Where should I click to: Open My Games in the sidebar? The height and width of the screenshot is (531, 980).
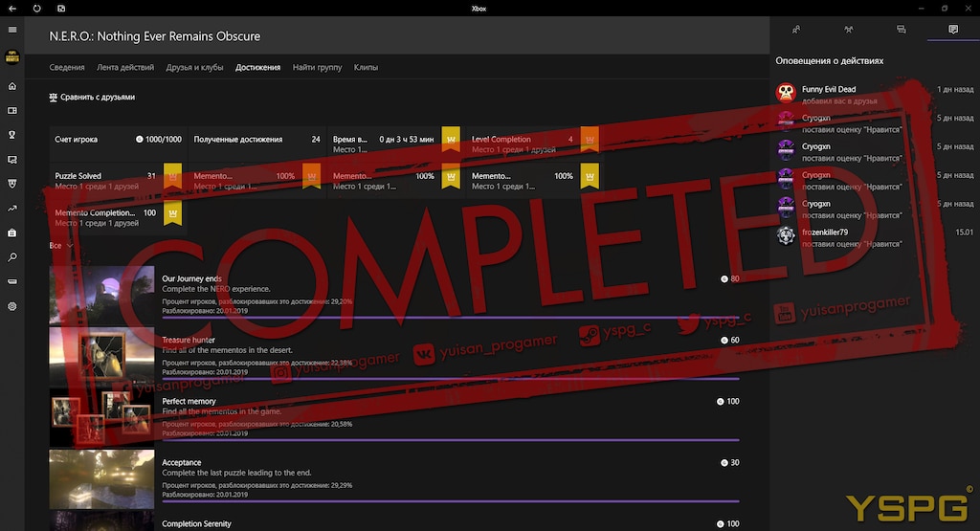coord(11,111)
